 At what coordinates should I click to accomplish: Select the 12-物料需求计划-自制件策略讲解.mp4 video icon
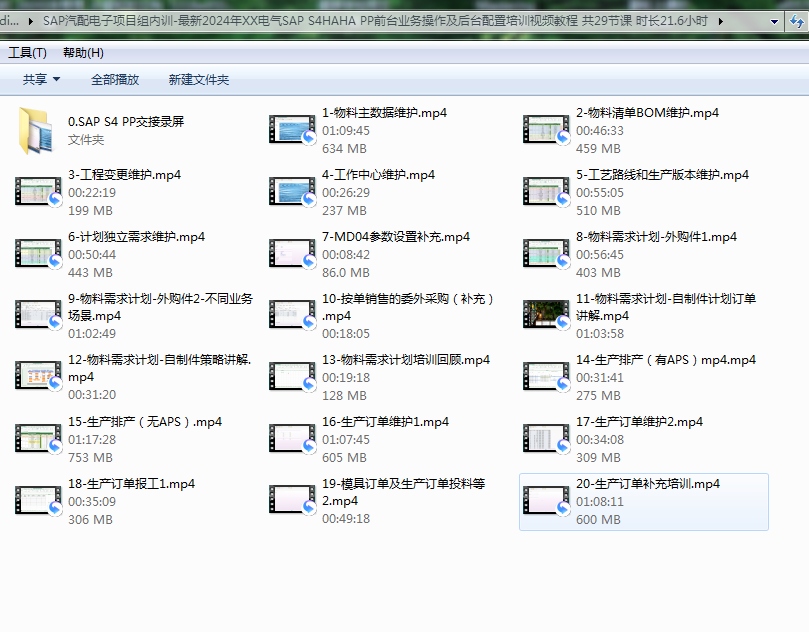[x=38, y=376]
